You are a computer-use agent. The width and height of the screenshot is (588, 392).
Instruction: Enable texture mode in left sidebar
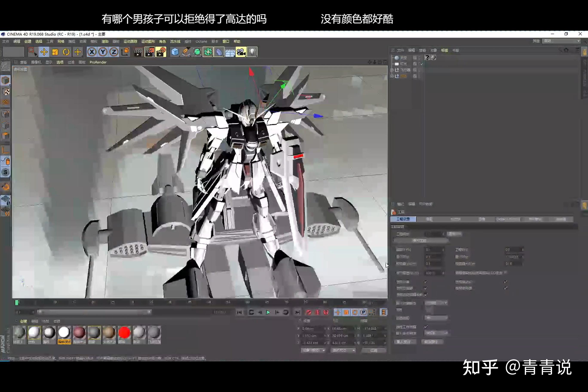pyautogui.click(x=6, y=92)
